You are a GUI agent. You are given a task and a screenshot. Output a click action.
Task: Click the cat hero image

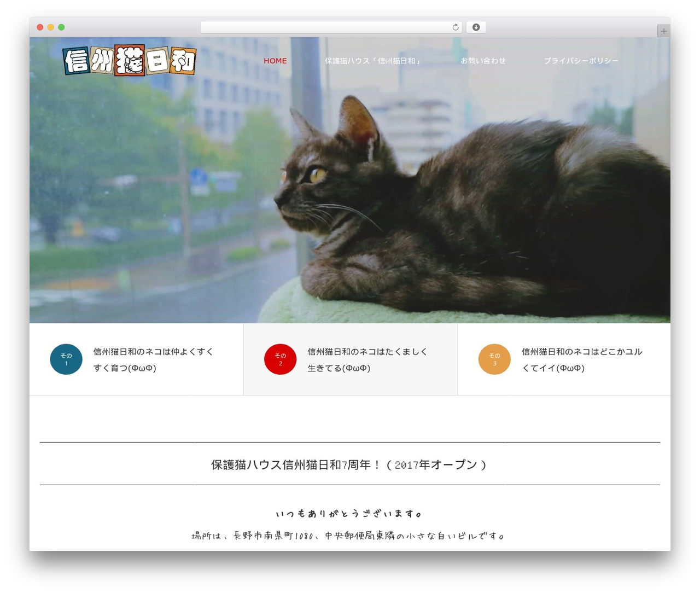coord(350,181)
